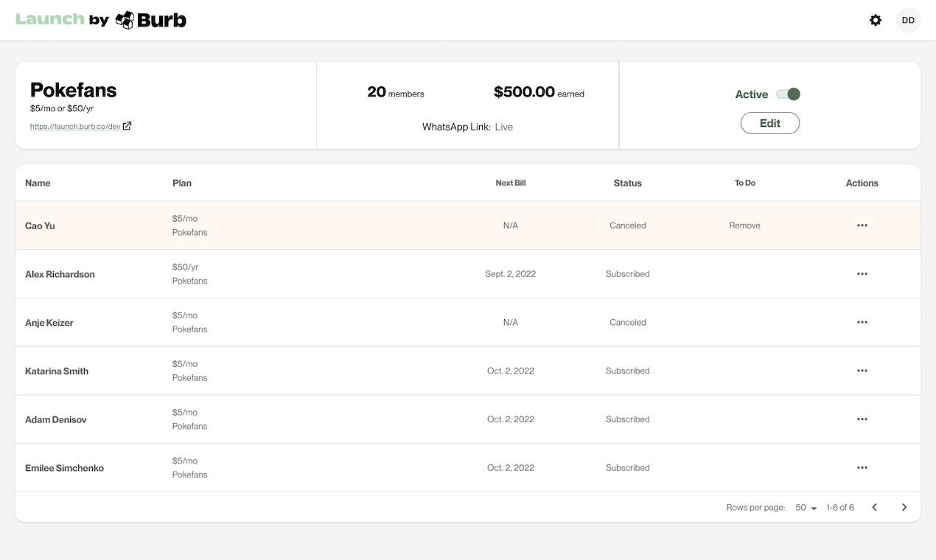Open actions menu for Alex Richardson
This screenshot has height=560, width=936.
[x=862, y=274]
